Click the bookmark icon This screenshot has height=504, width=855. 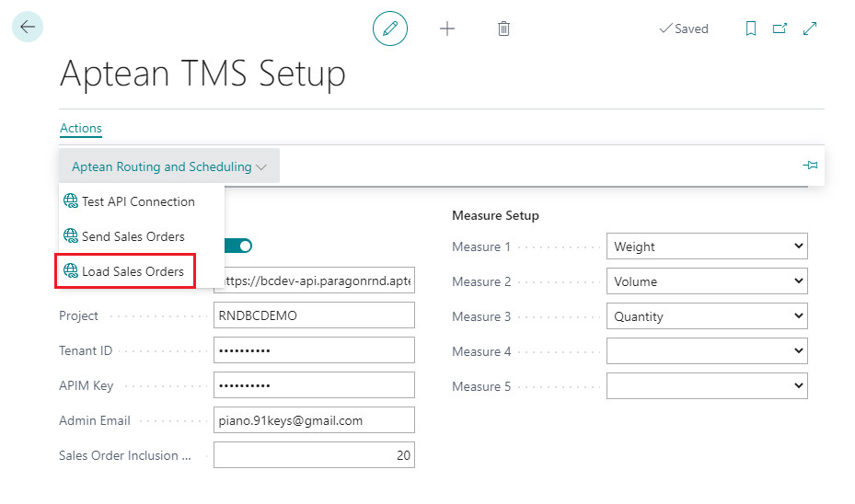tap(751, 29)
